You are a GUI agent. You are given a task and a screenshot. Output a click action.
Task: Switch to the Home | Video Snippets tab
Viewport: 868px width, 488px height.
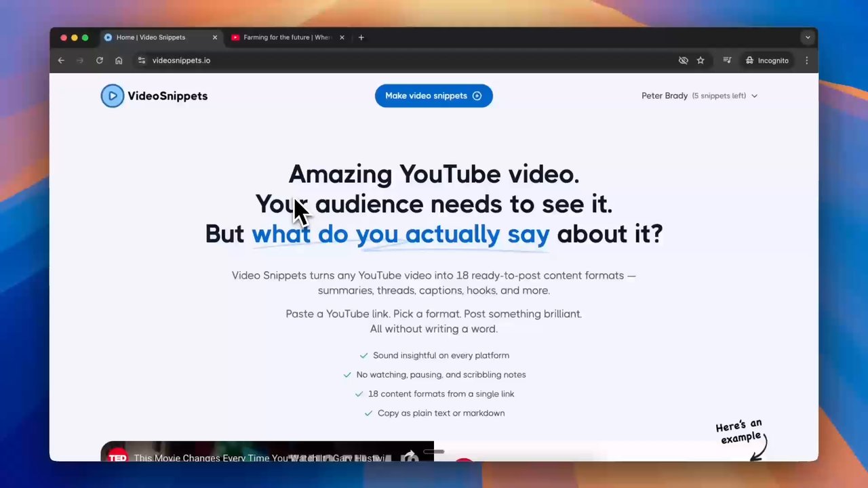[160, 37]
